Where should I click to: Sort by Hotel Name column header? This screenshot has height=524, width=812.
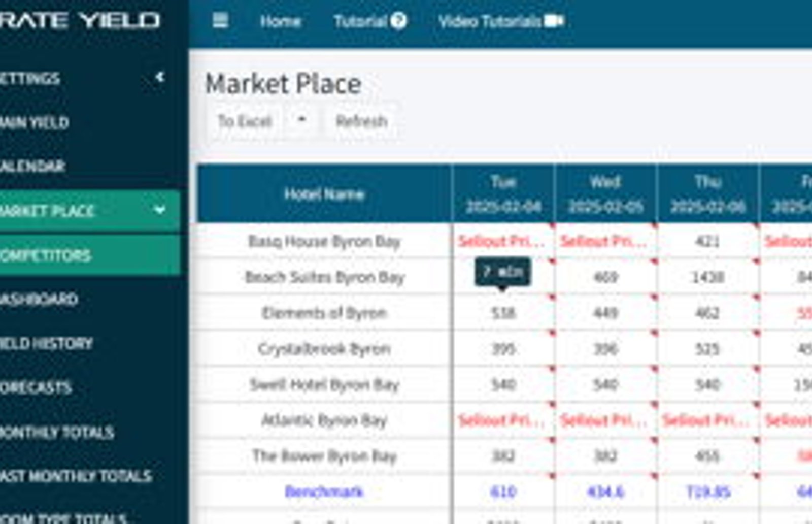(324, 194)
